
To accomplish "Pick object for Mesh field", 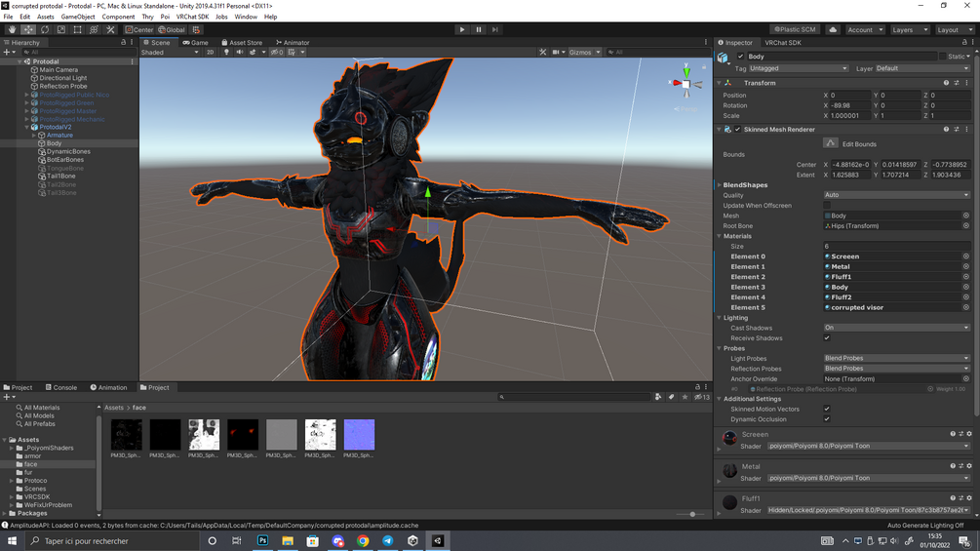I will click(965, 216).
